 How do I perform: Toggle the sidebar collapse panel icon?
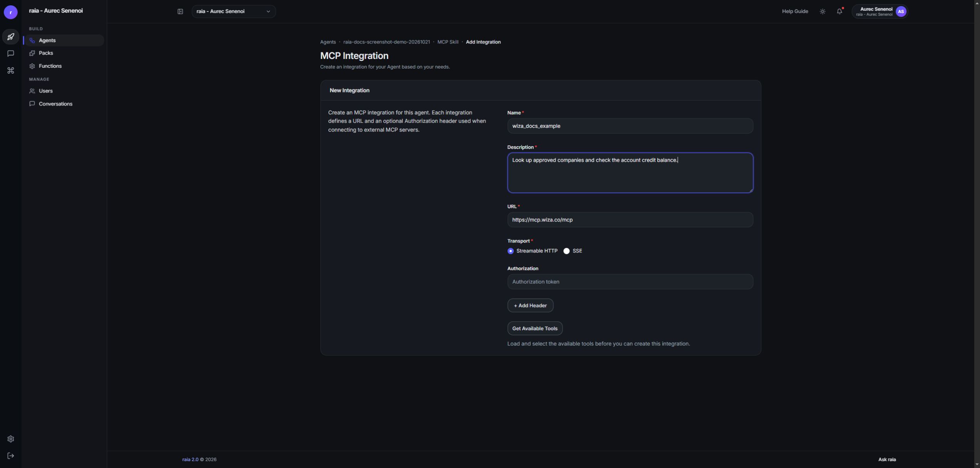tap(180, 12)
